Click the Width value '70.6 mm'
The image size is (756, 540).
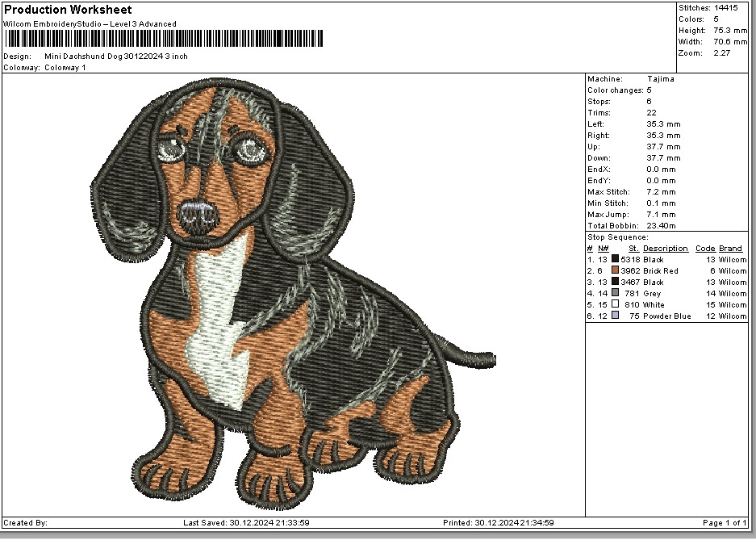[730, 42]
